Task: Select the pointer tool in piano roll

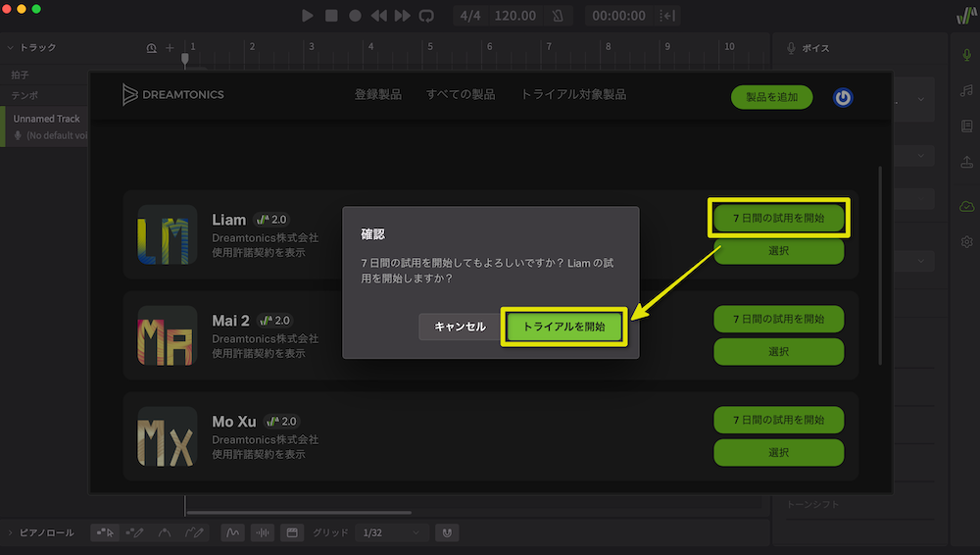Action: coord(105,532)
